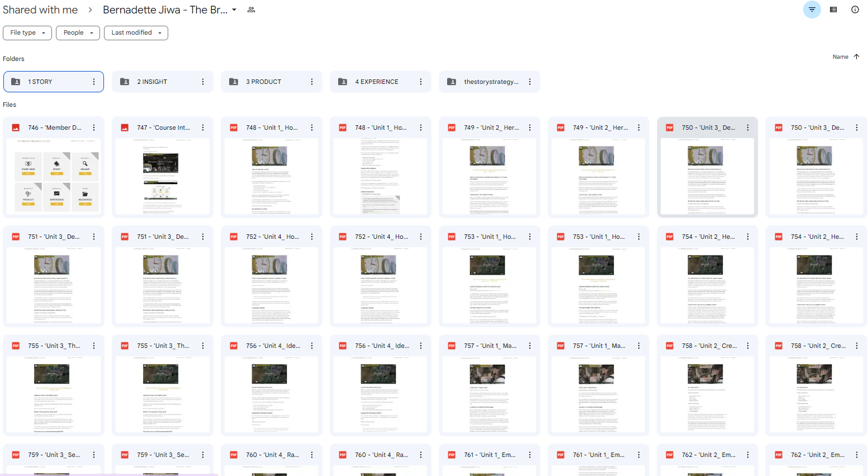Open more actions for 4 EXPERIENCE folder

(420, 82)
